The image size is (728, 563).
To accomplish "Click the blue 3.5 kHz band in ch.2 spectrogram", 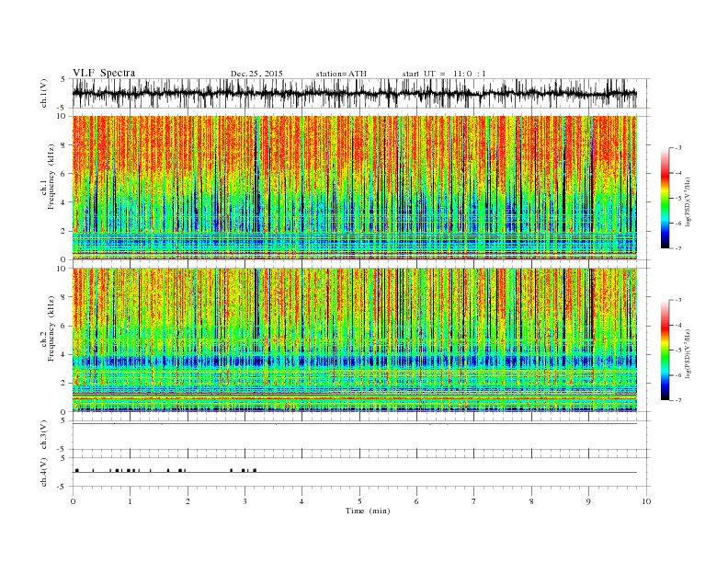I will pos(354,361).
